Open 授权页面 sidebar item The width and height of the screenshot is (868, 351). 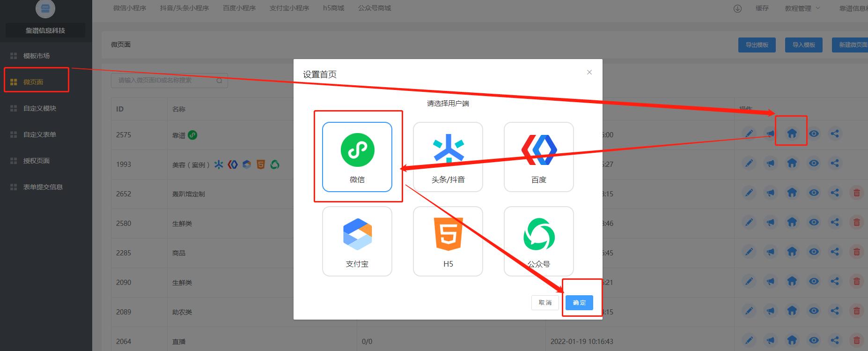(45, 161)
